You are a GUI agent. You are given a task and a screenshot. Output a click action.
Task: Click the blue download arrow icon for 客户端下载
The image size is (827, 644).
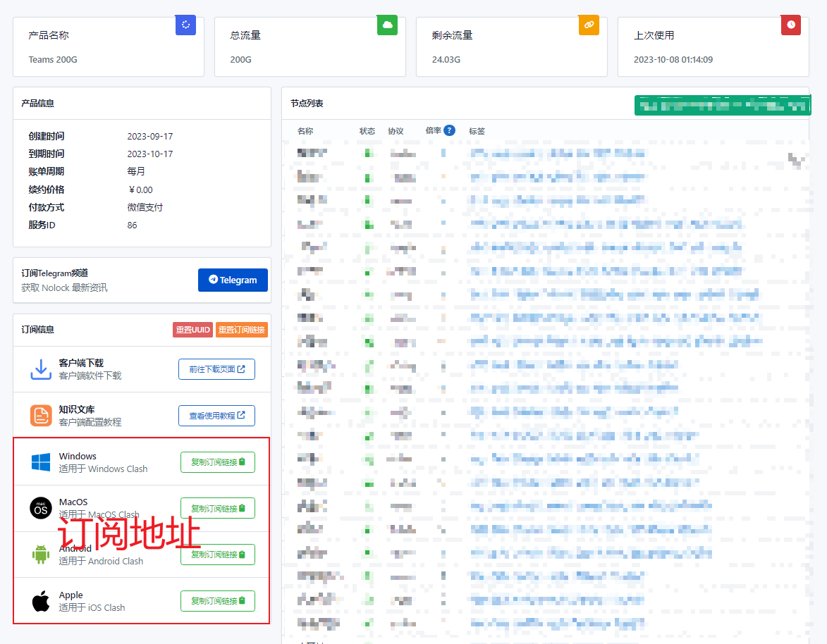41,369
